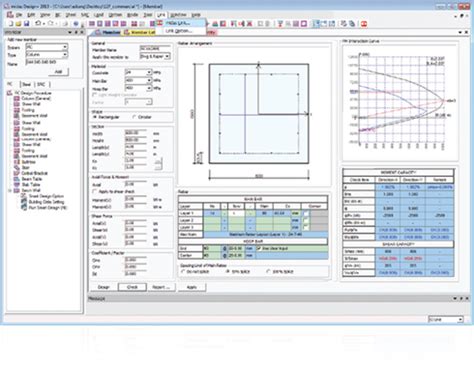Open the Help menu
Screen dimensions: 474x367
[196, 15]
